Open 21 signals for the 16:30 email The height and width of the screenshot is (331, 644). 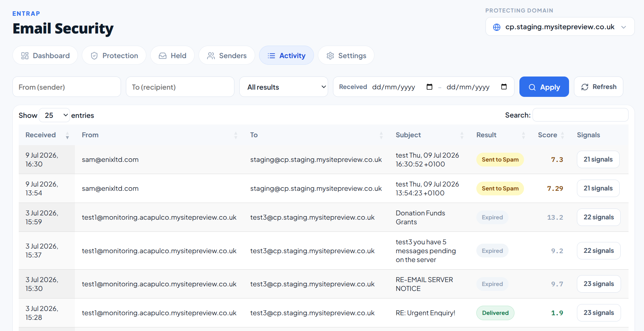tap(598, 159)
